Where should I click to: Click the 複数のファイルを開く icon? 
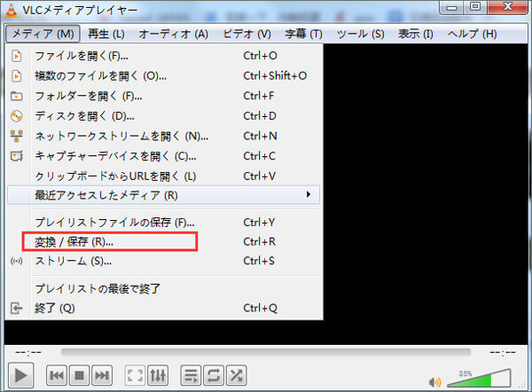pos(16,75)
